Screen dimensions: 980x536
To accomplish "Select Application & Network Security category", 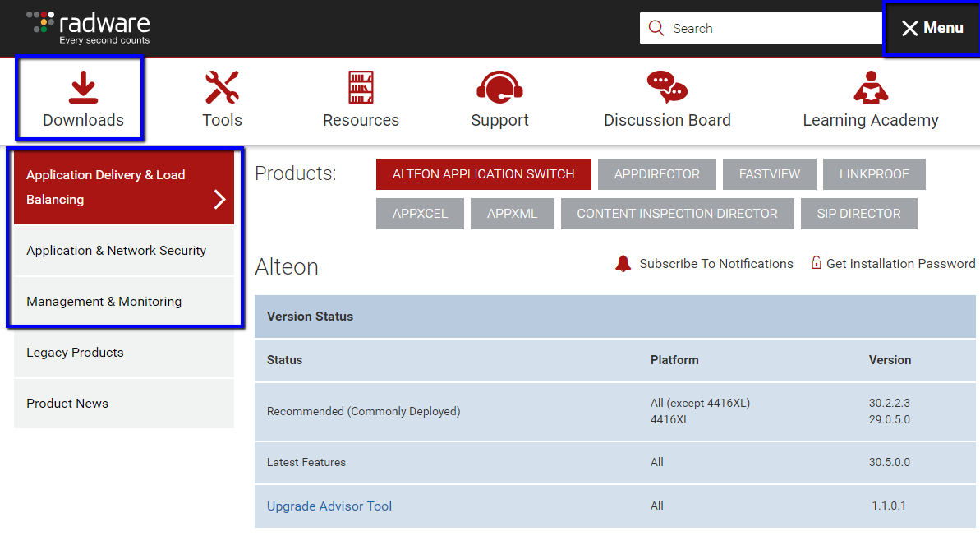I will click(116, 251).
